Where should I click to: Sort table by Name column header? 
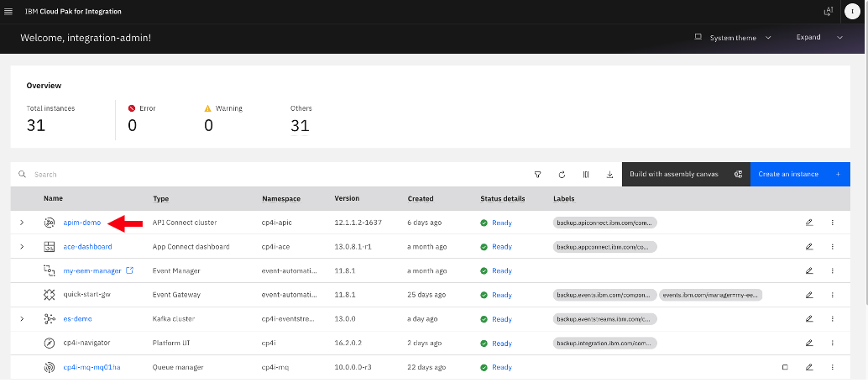click(x=53, y=198)
